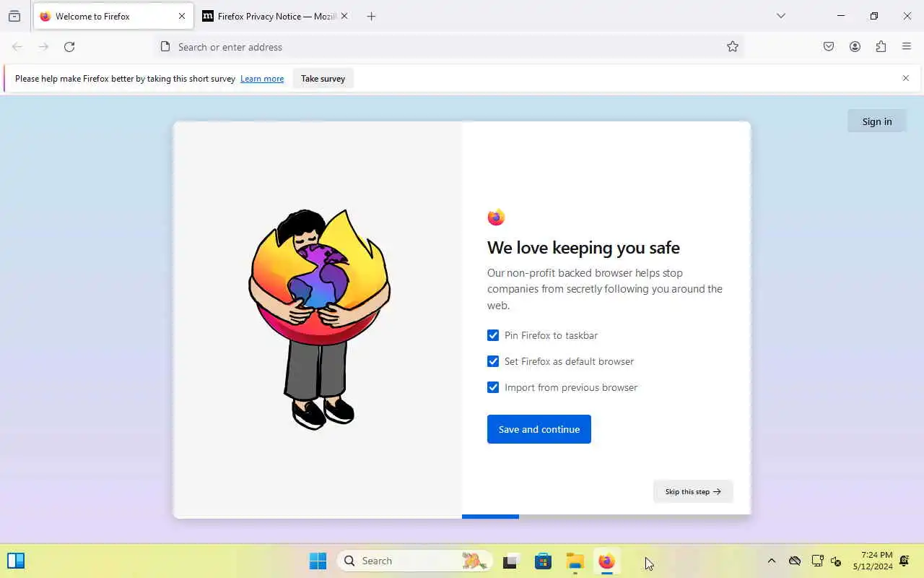Open the Save to Pocket icon
Screen dimensions: 924x578
click(x=829, y=47)
